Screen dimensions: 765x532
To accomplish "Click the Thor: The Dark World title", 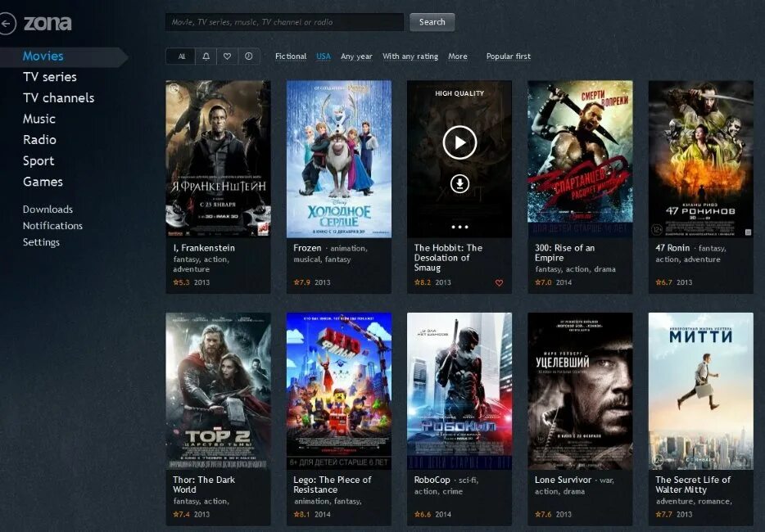I will pyautogui.click(x=204, y=485).
